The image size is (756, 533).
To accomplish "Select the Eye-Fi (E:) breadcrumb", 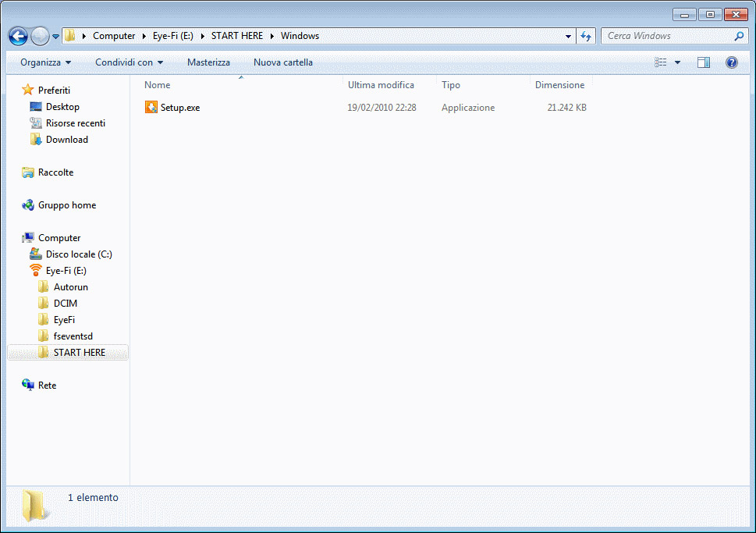I will [x=172, y=36].
